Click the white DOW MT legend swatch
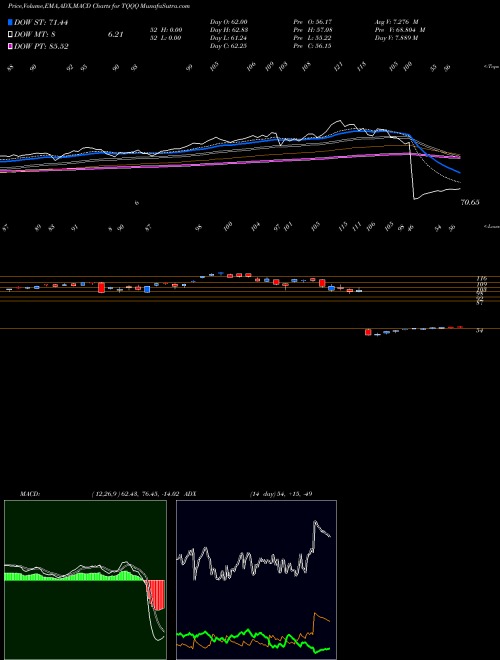This screenshot has height=660, width=500. [10, 35]
